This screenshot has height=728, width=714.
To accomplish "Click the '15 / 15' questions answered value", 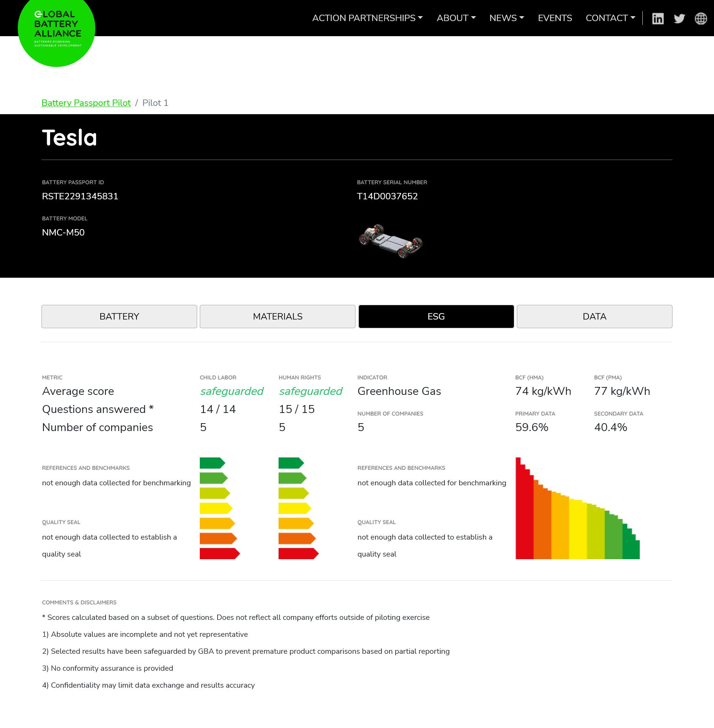I will click(297, 409).
